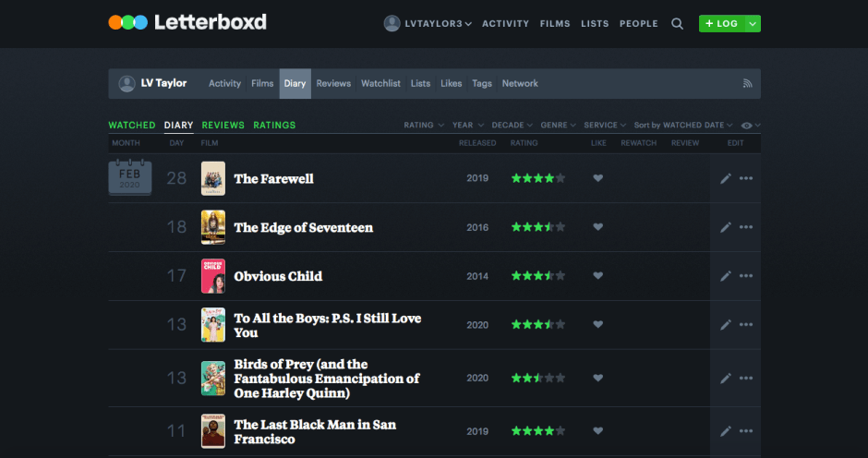Open the Genre filter dropdown
Viewport: 868px width, 458px height.
point(558,126)
